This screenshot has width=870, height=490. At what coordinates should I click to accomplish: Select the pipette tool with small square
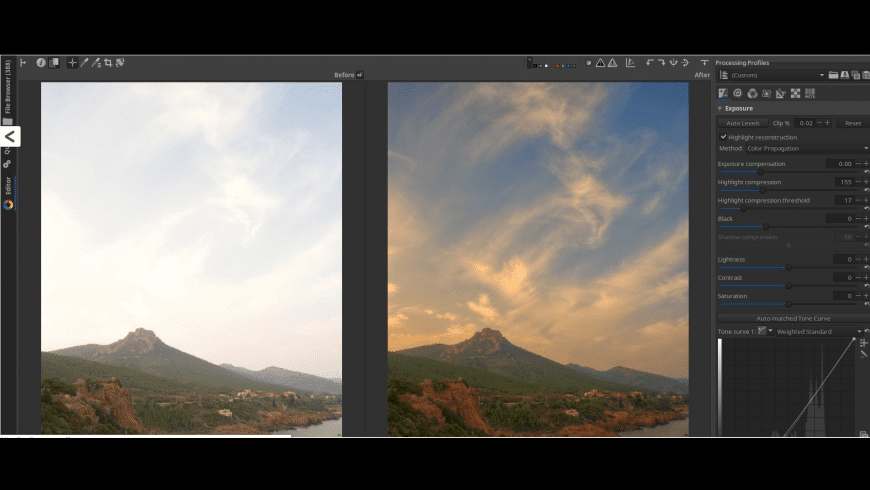(96, 63)
